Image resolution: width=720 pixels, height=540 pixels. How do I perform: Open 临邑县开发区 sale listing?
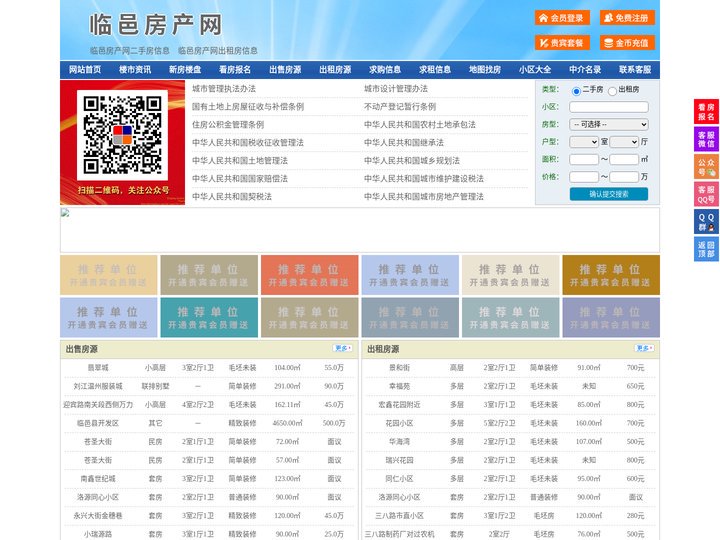pyautogui.click(x=98, y=423)
